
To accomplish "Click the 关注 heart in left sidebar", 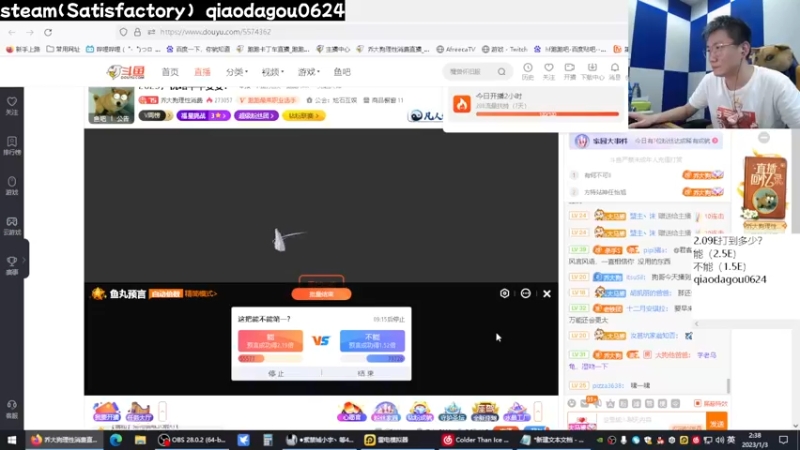I will (x=12, y=106).
